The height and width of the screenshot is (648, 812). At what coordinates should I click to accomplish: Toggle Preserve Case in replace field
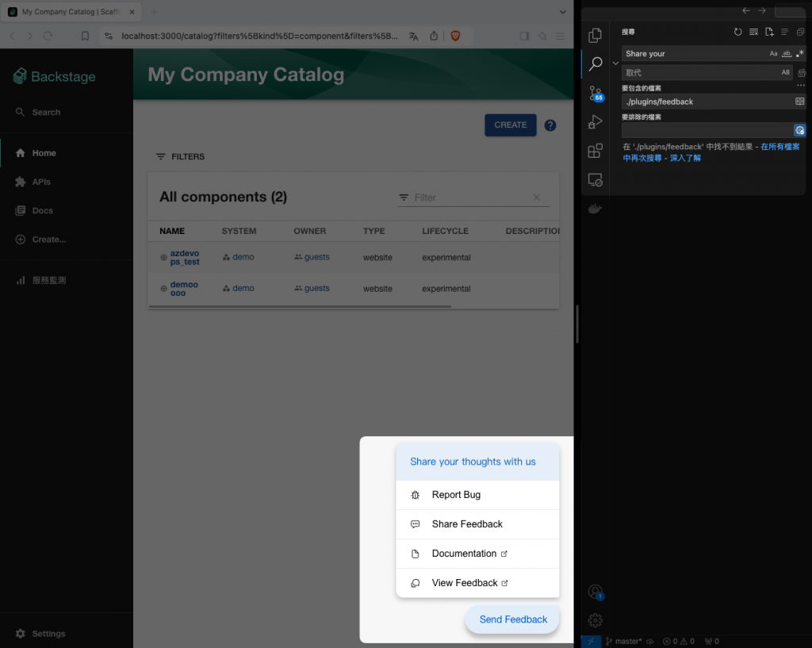[x=786, y=72]
